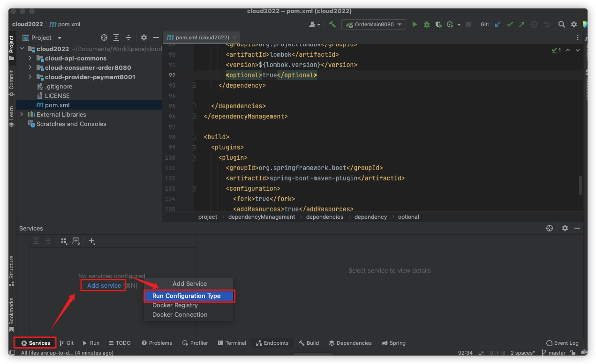The image size is (596, 364).
Task: Open the OrderMain8080 run configuration dropdown
Action: tap(374, 24)
